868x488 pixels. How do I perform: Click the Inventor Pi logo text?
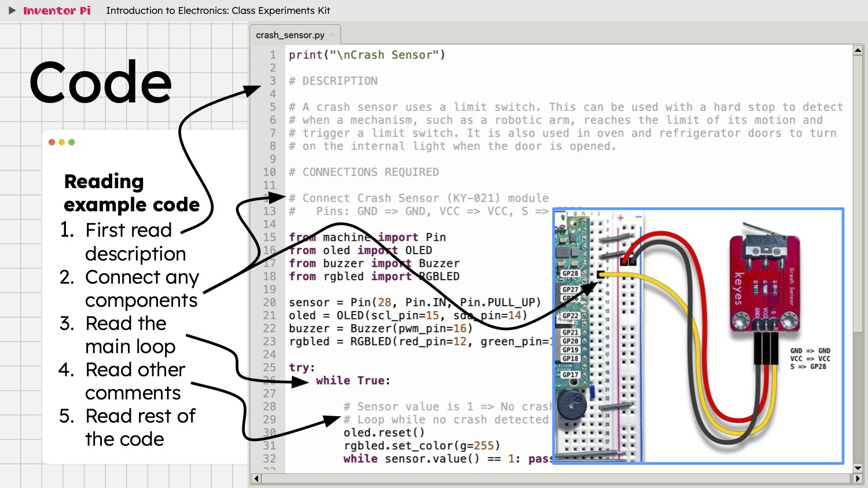point(57,10)
